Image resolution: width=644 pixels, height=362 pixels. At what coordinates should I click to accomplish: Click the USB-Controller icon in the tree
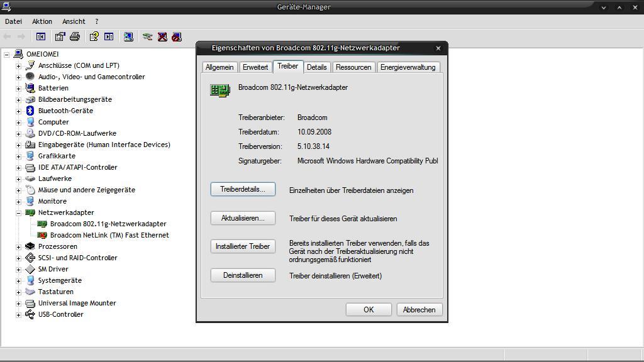pyautogui.click(x=30, y=314)
